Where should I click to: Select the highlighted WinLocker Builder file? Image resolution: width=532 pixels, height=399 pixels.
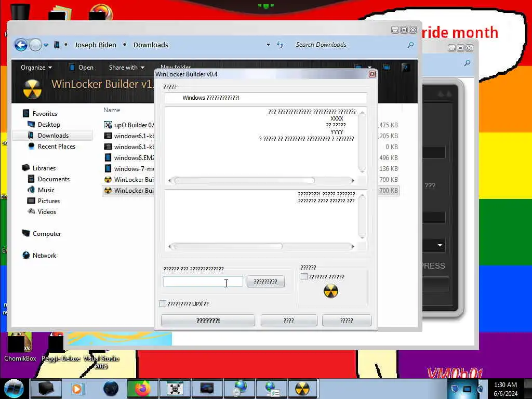pyautogui.click(x=129, y=190)
